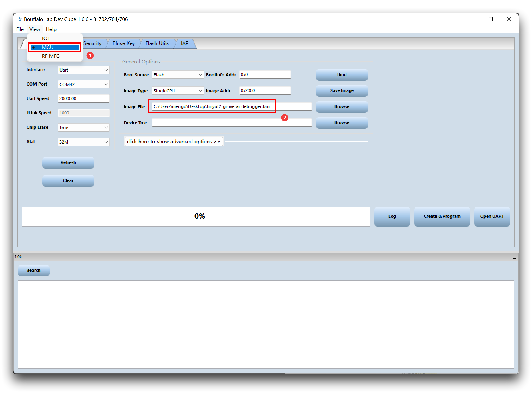The width and height of the screenshot is (532, 393).
Task: Minimize the Dev Cube window
Action: (472, 19)
